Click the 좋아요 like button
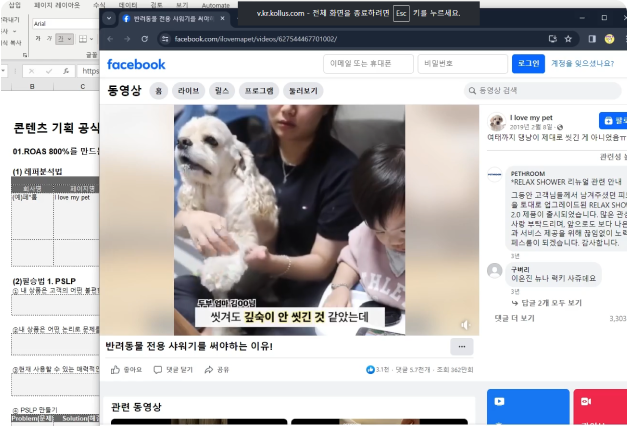 click(126, 370)
